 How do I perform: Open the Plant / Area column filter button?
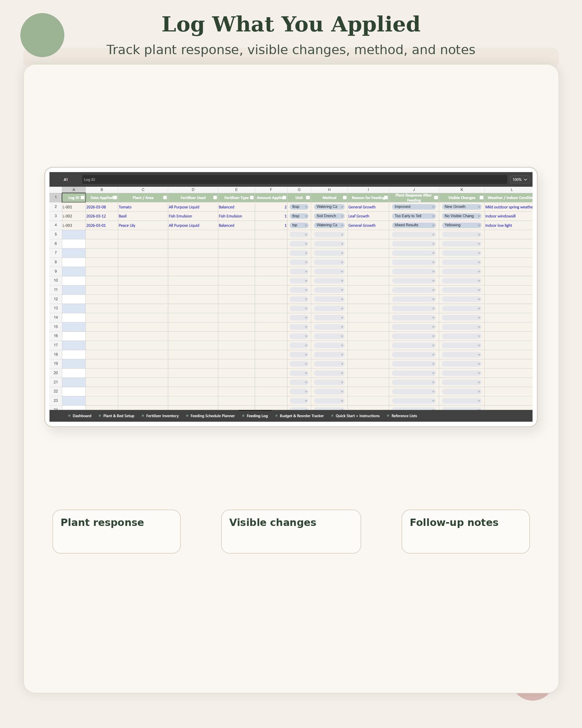[x=165, y=197]
